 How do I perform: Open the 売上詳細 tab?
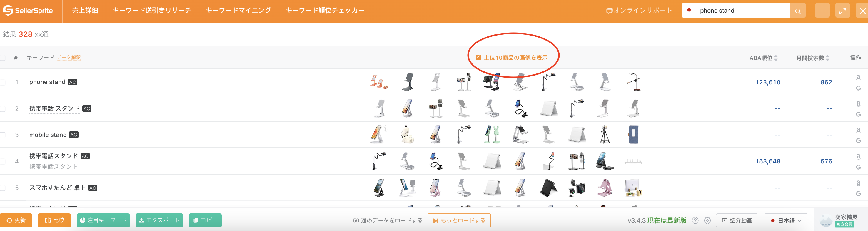[x=85, y=11]
